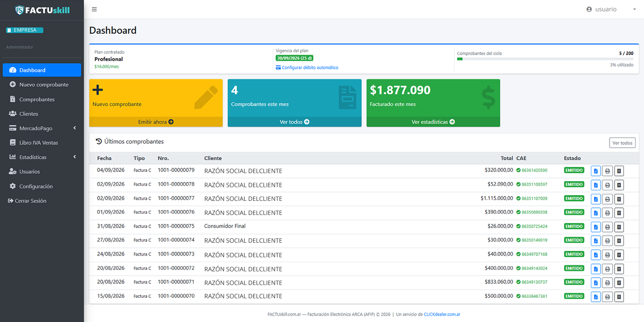Click the Total column header
644x322 pixels.
pyautogui.click(x=507, y=158)
